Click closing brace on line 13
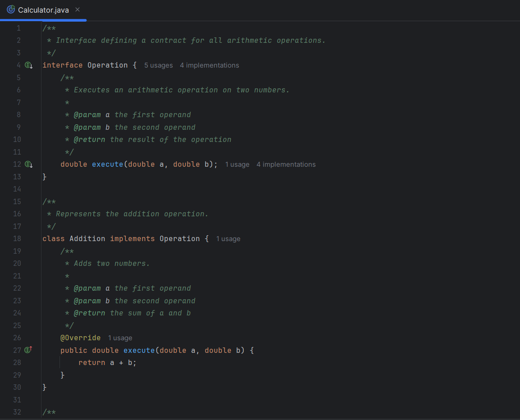520x420 pixels. tap(45, 177)
